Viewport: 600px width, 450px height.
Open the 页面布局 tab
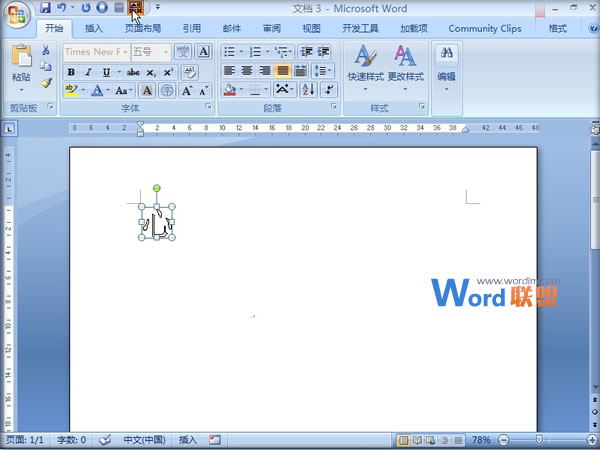(x=143, y=28)
